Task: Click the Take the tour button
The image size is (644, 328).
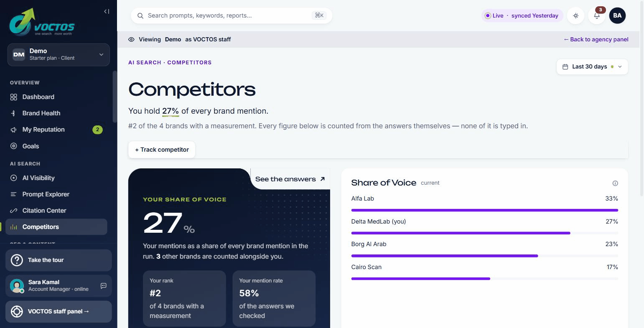Action: coord(59,260)
